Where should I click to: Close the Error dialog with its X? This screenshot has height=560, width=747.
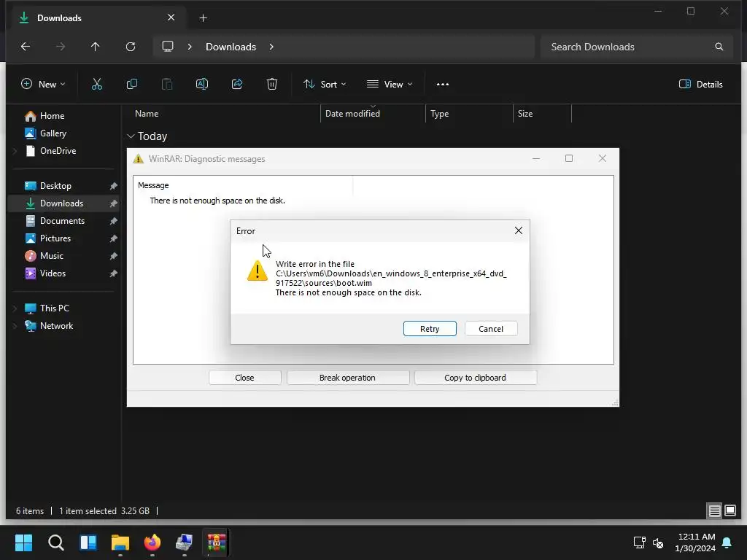[519, 230]
